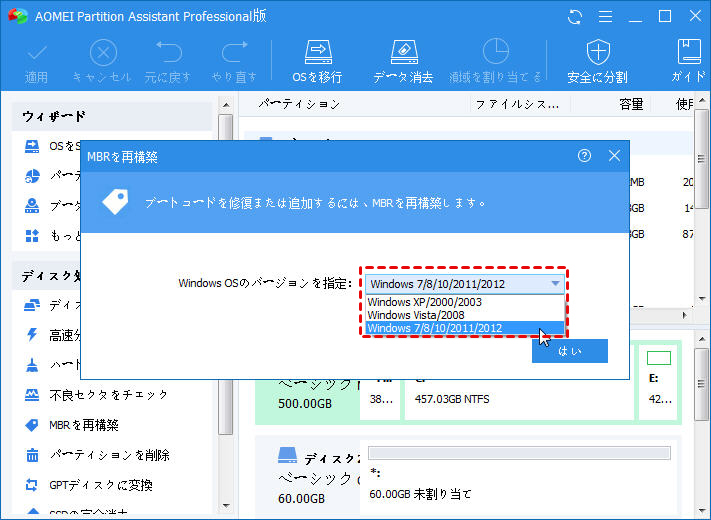Select the 457.03GB NTFS partition block
711x520 pixels.
pyautogui.click(x=520, y=397)
